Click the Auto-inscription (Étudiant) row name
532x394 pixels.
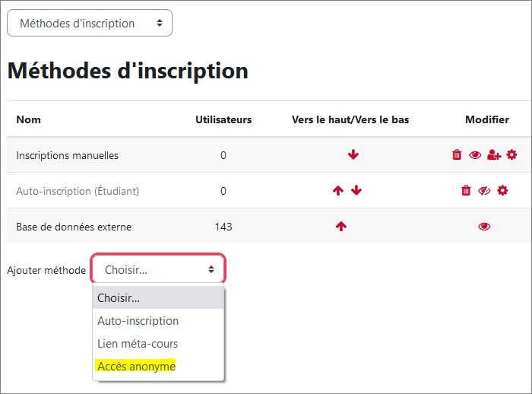tap(78, 191)
